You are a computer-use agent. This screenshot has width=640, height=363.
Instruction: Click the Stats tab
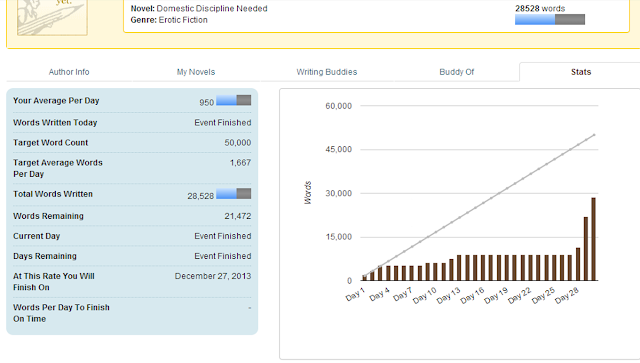(x=581, y=72)
